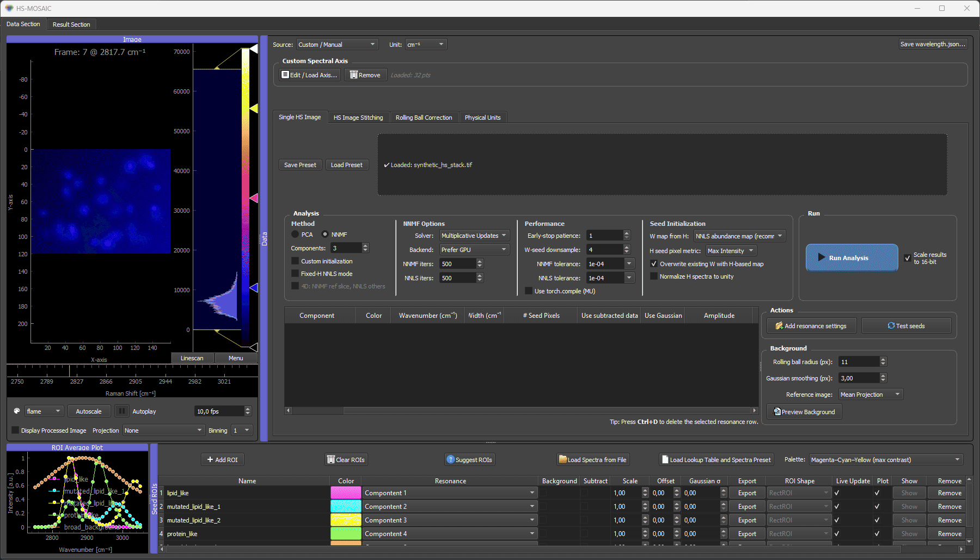This screenshot has height=560, width=980.
Task: Open the Solver Multiplicative Updates dropdown
Action: (x=474, y=236)
